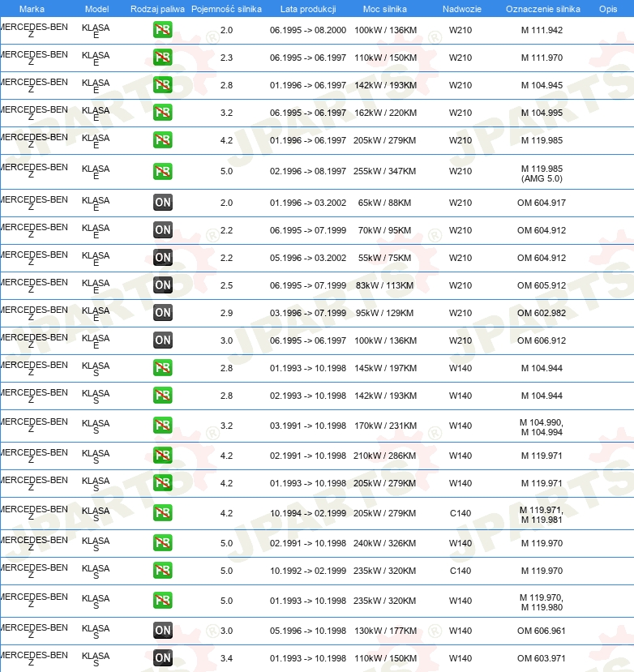Click PB icon in 240kW / 326KM row

[162, 543]
